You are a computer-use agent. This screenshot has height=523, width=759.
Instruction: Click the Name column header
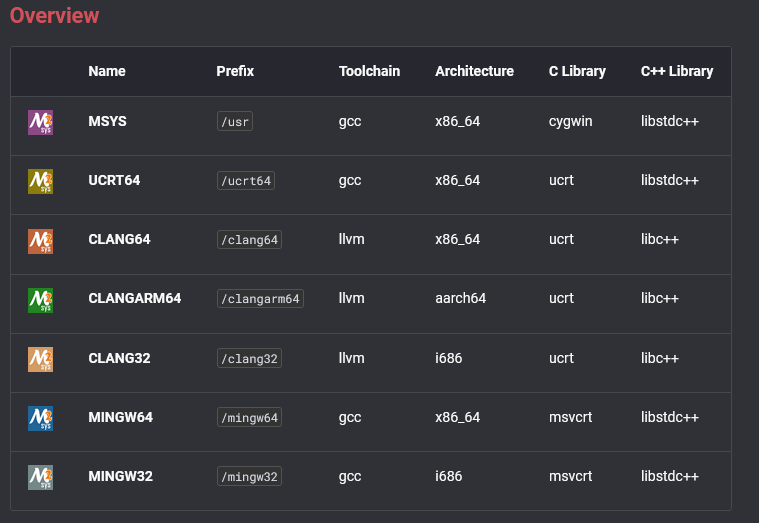click(x=107, y=71)
